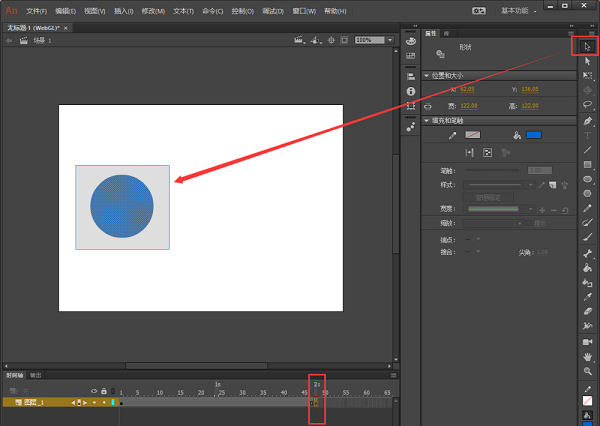
Task: Select the Line tool
Action: point(587,149)
